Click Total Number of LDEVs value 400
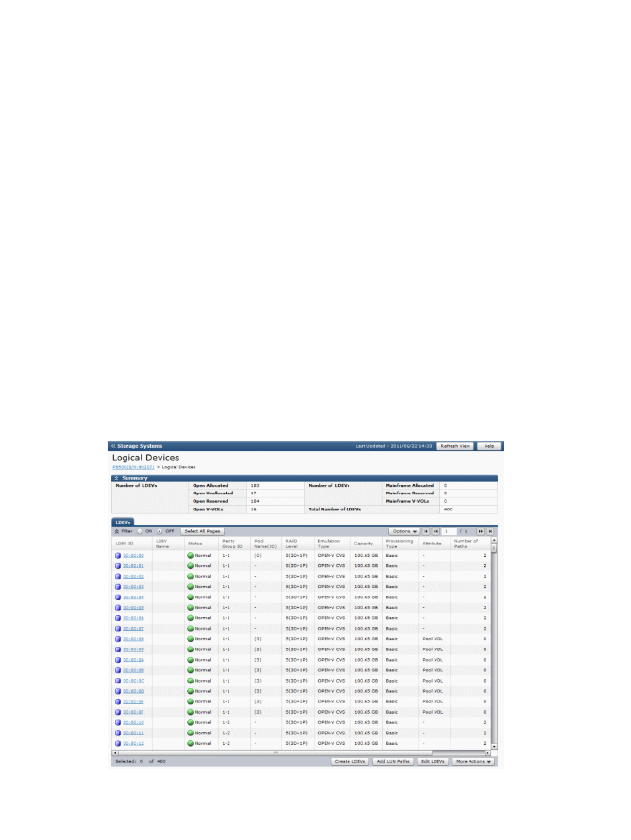Screen dimensions: 631x840 [x=448, y=509]
